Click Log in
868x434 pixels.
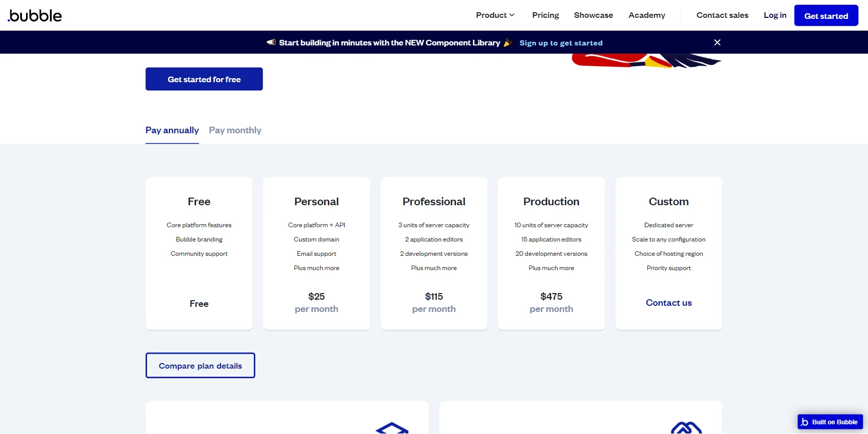pos(775,15)
